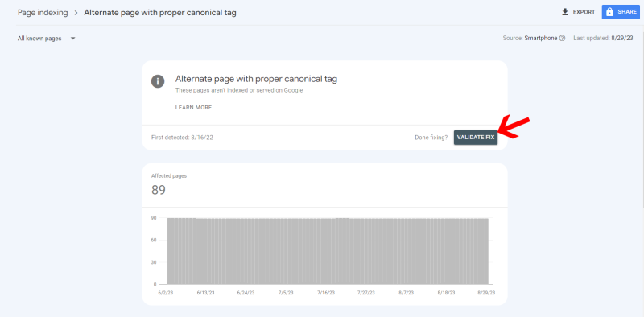Click the EXPORT text label
644x317 pixels.
584,12
